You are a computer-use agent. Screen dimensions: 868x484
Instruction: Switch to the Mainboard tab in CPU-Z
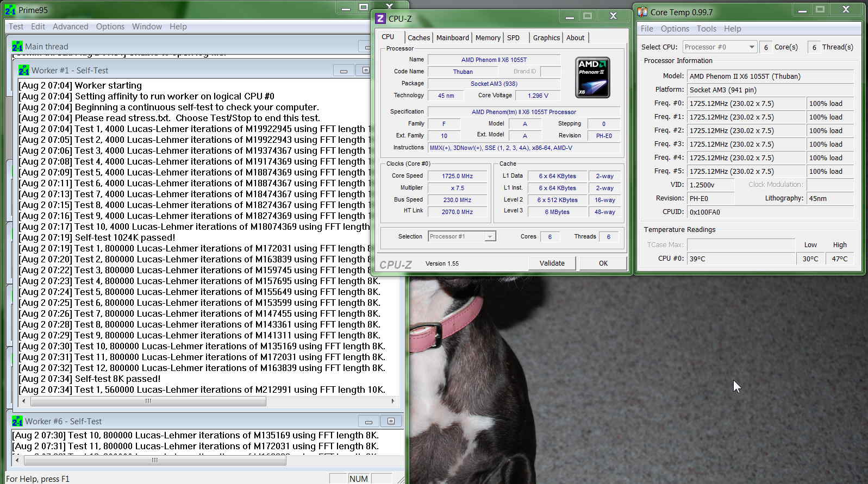pos(452,37)
